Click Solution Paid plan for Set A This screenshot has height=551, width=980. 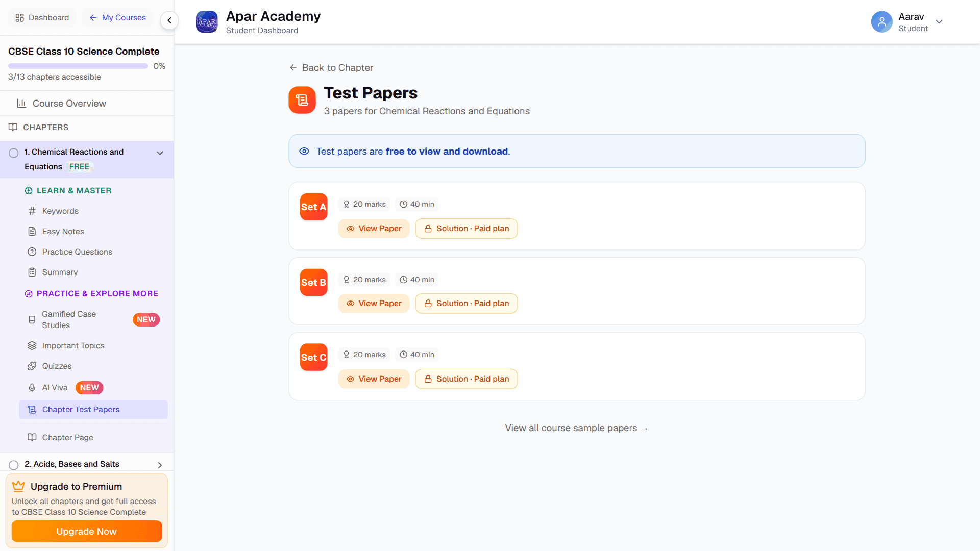[467, 229]
